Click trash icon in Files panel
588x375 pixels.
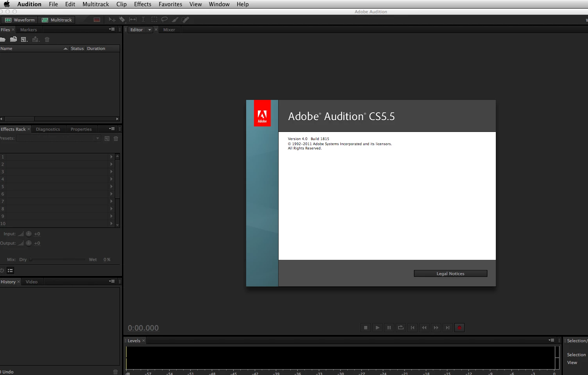[x=47, y=39]
